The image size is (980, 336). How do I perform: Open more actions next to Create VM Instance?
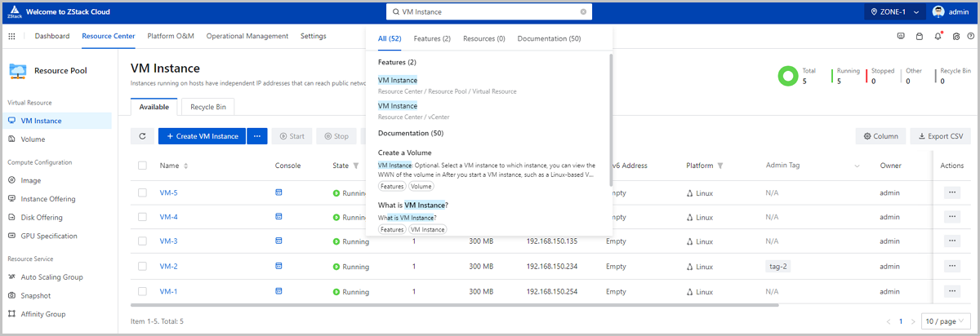point(257,136)
